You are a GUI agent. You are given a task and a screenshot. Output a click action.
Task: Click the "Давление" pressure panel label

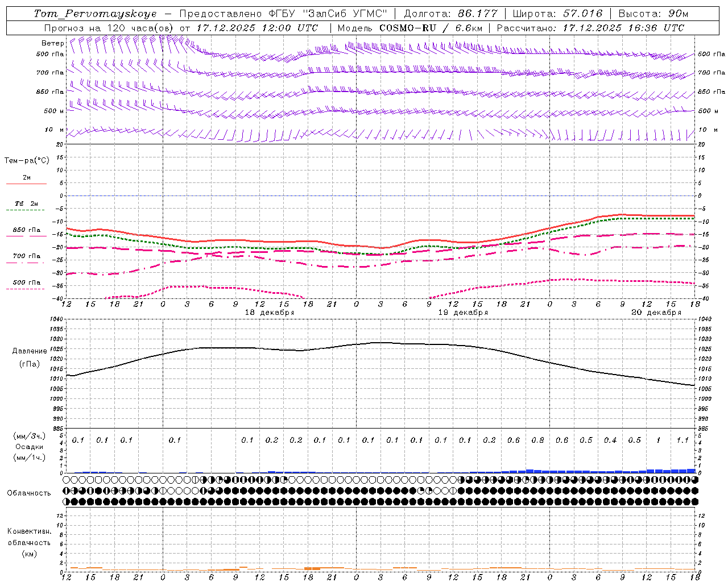coord(30,351)
